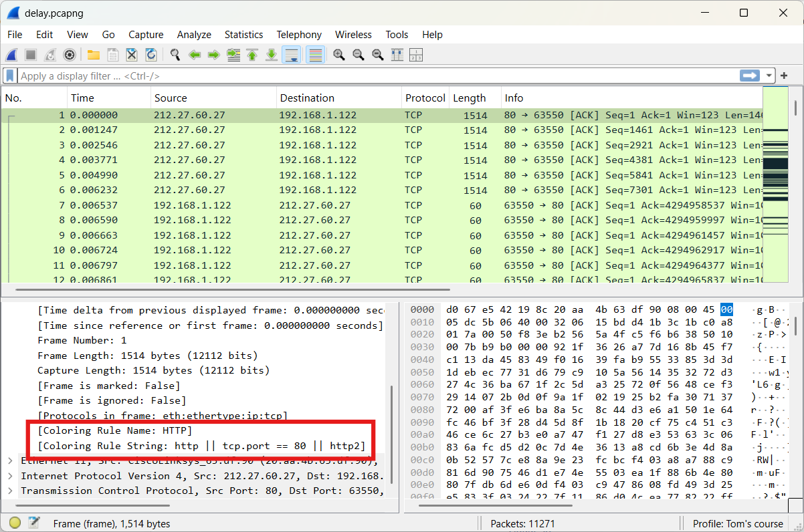The height and width of the screenshot is (532, 804).
Task: Click the expert information circle in status bar
Action: point(15,523)
